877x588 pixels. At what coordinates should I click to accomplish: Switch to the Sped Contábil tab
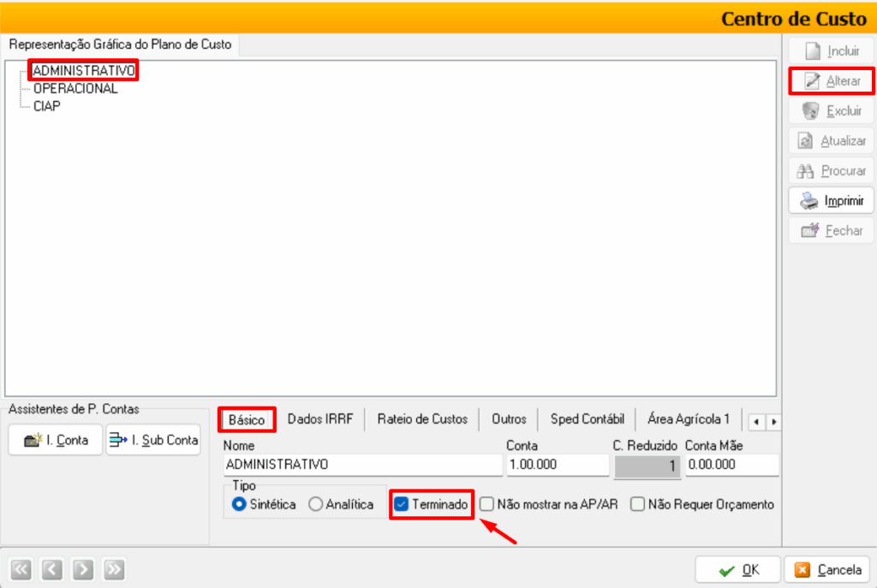click(587, 419)
